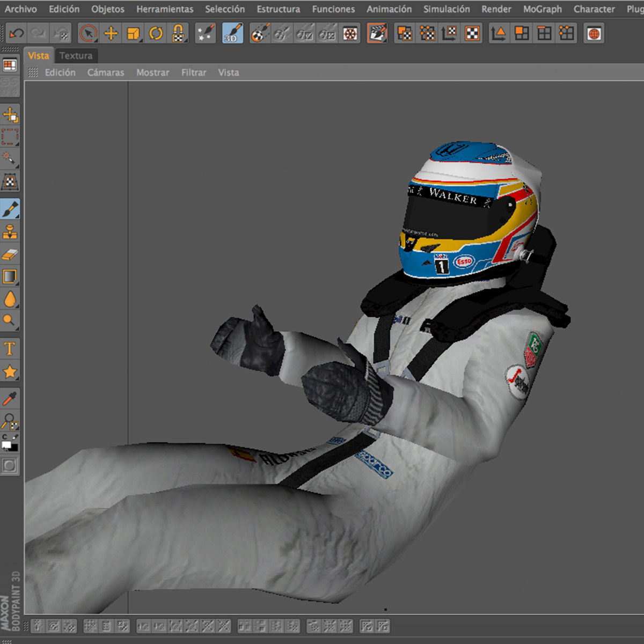Viewport: 644px width, 644px height.
Task: Expand the rectangle selection tool flyout
Action: 10,137
